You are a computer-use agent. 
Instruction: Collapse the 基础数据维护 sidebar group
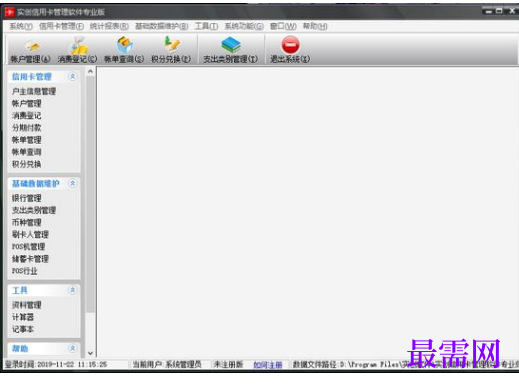coord(72,183)
